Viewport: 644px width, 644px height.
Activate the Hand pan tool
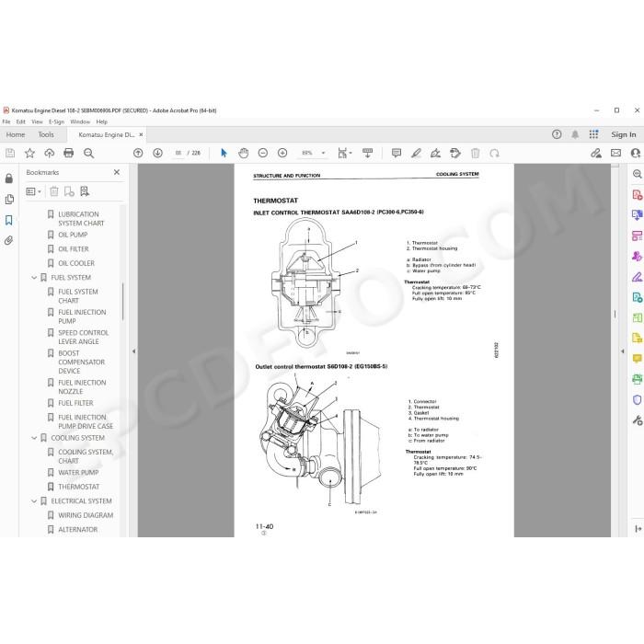tap(244, 154)
